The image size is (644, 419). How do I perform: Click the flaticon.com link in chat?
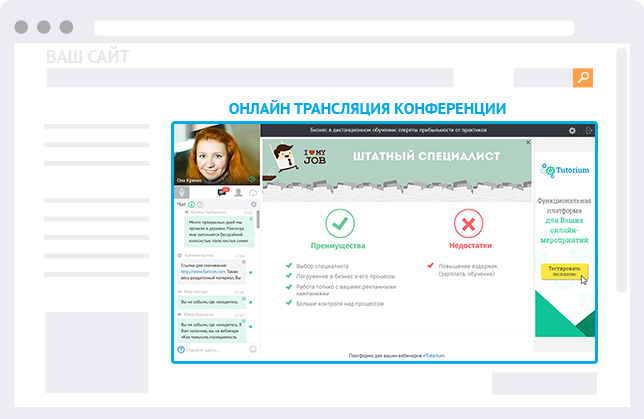tap(203, 272)
